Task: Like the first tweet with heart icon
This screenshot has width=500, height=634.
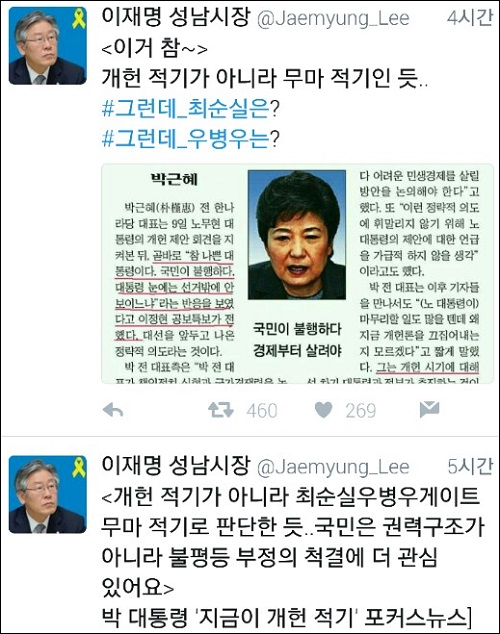Action: (323, 410)
